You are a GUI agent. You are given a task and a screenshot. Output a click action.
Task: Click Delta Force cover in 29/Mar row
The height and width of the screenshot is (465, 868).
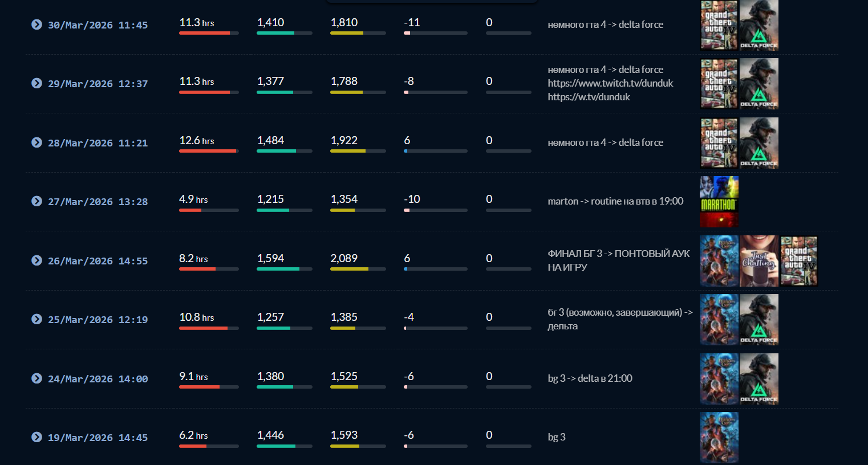[x=759, y=84]
